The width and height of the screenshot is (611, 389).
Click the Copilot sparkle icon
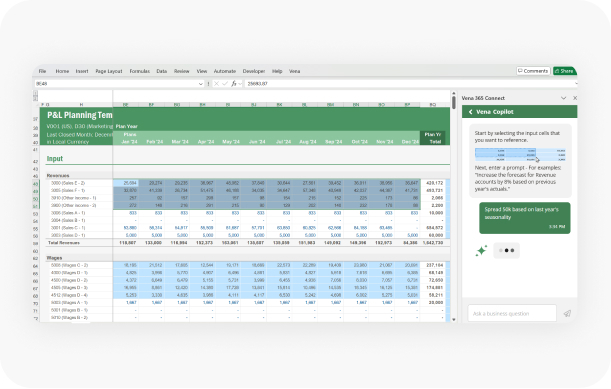point(481,251)
